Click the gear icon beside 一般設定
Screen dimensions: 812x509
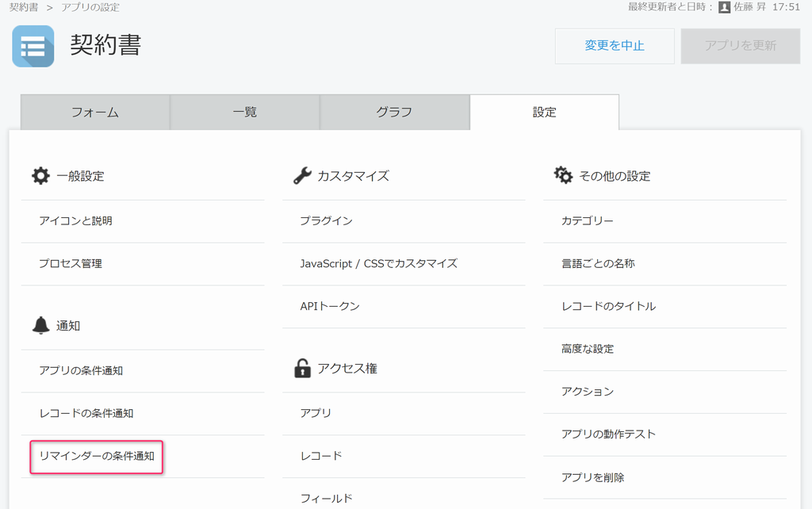pyautogui.click(x=40, y=175)
